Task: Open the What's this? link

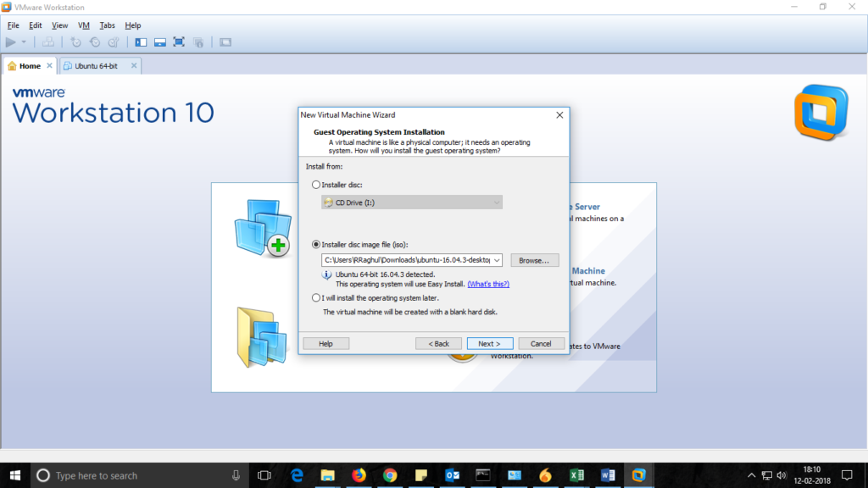Action: [x=488, y=284]
